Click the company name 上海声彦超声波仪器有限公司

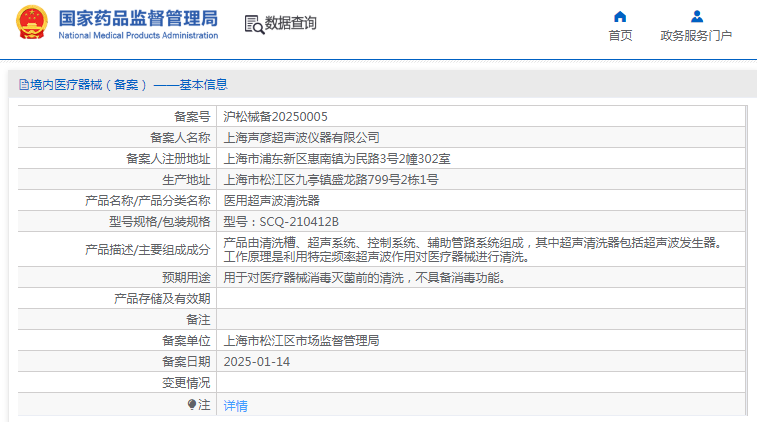[301, 137]
